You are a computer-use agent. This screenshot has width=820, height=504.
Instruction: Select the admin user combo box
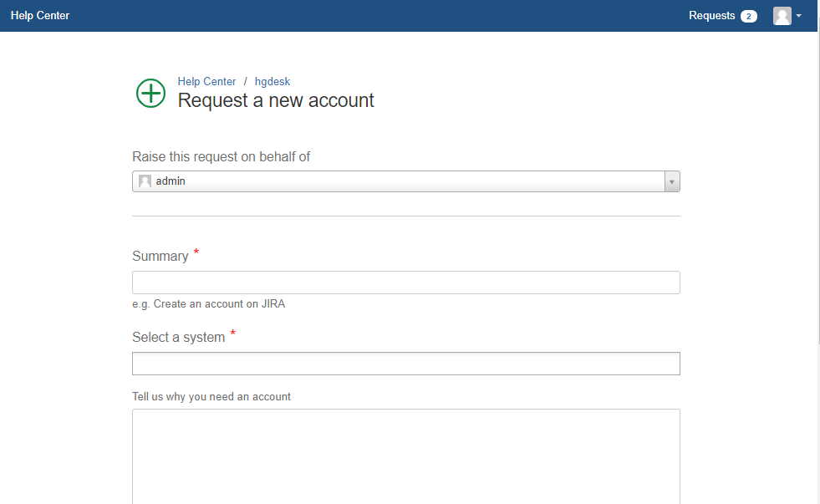pos(405,181)
